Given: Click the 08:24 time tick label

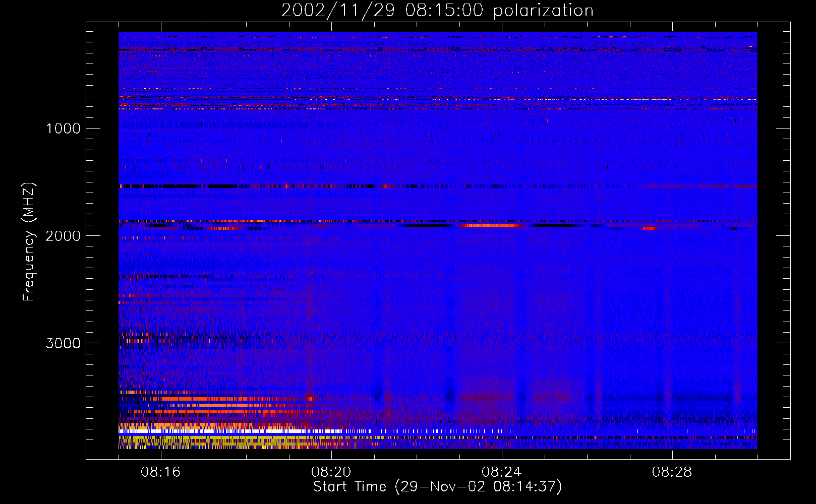Looking at the screenshot, I should [502, 472].
